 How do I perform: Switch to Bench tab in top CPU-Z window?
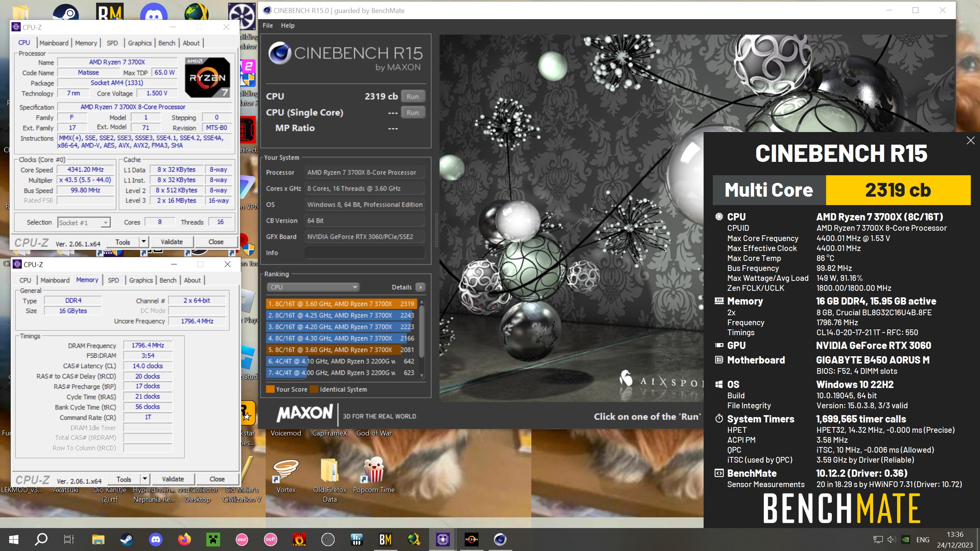coord(167,43)
